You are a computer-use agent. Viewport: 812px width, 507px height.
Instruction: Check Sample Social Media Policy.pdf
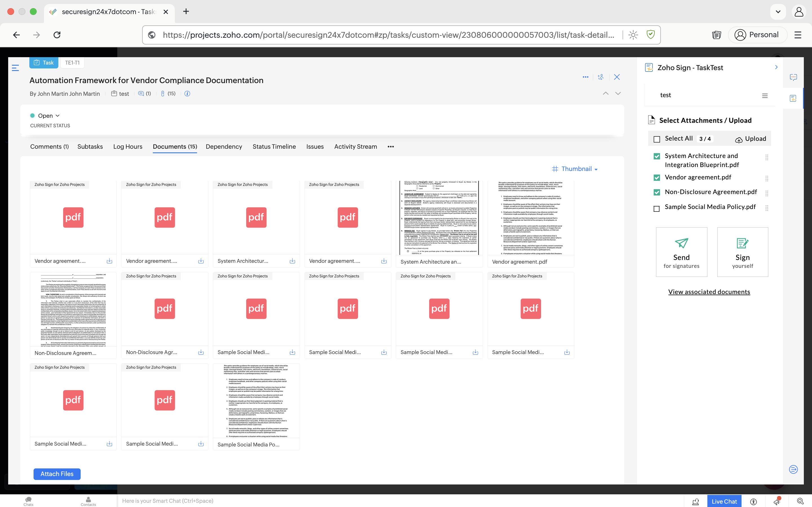coord(657,208)
